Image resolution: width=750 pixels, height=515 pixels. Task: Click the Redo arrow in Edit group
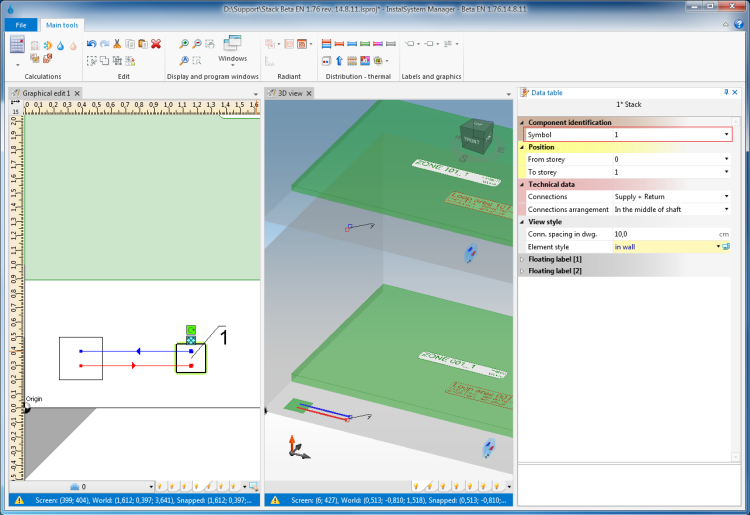(x=104, y=44)
